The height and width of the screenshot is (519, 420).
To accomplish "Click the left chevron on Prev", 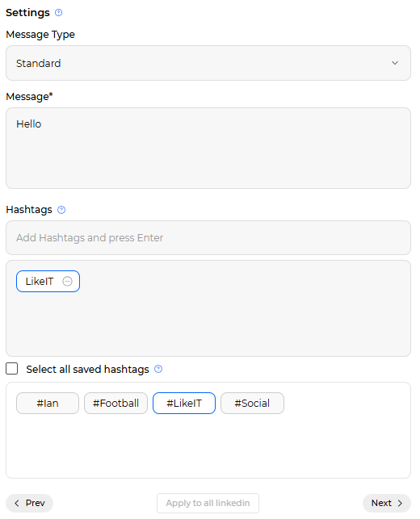I will click(x=17, y=503).
